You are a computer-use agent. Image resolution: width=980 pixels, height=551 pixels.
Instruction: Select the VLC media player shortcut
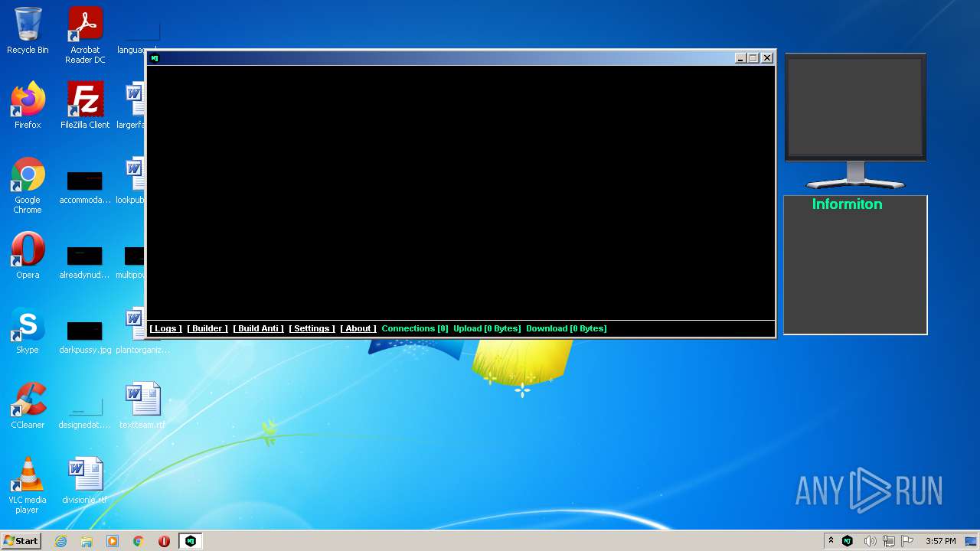click(28, 486)
